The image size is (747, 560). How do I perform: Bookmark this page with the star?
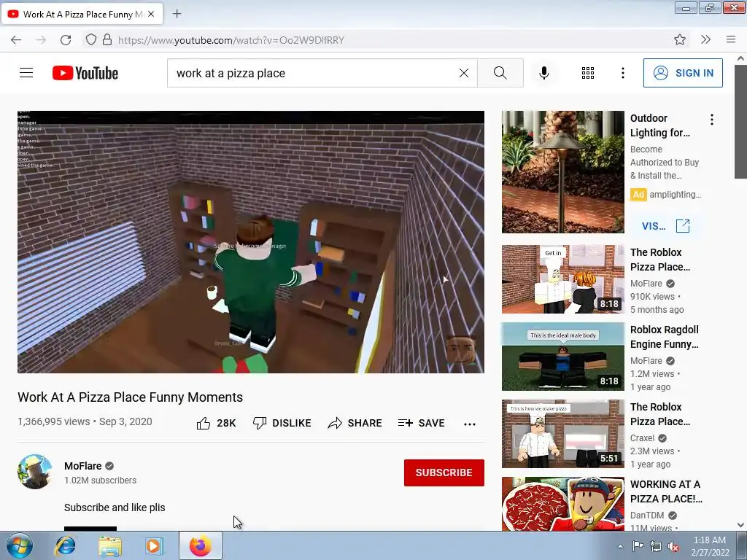pyautogui.click(x=680, y=39)
